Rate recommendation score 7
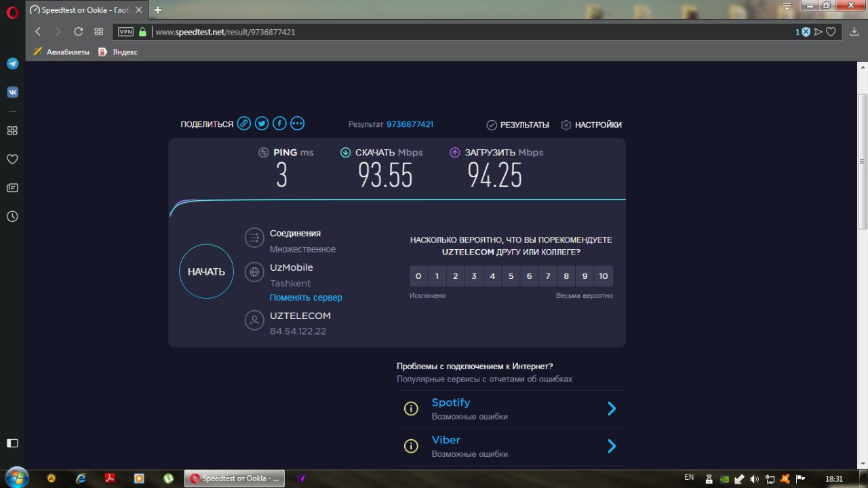 548,276
